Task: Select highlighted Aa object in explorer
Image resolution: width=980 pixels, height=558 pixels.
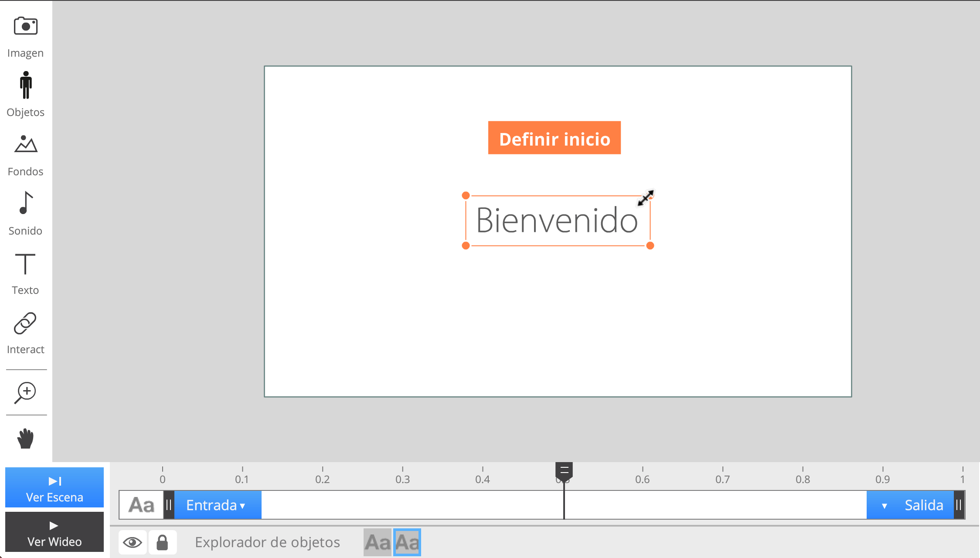Action: 407,542
